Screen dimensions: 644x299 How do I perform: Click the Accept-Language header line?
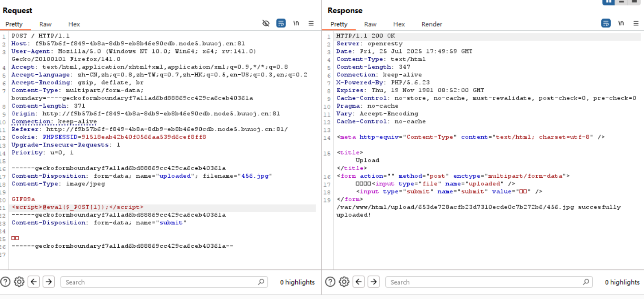click(159, 75)
